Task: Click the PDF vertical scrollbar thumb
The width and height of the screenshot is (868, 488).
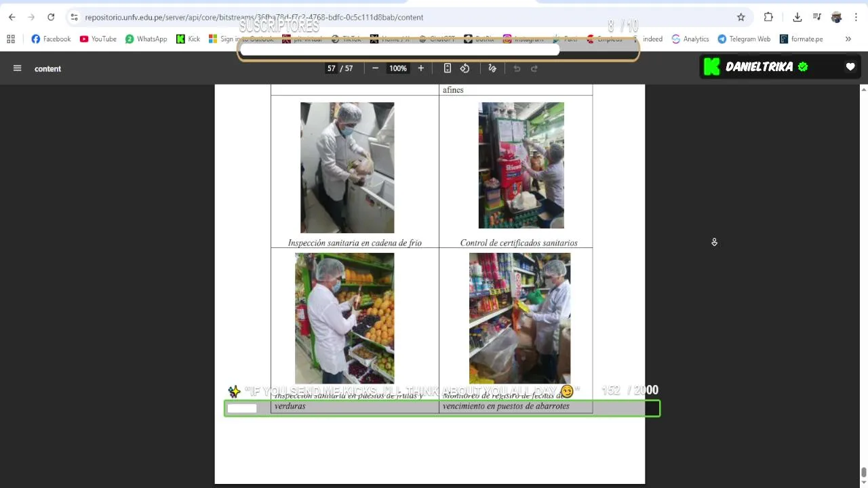Action: 863,472
